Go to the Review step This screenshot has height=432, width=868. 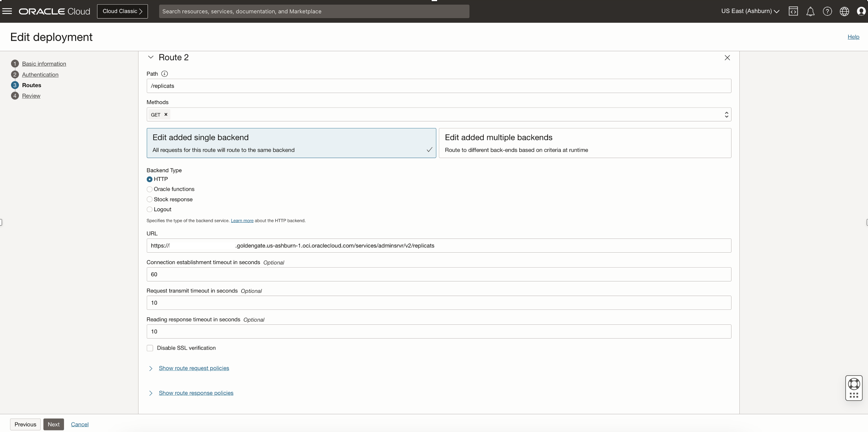tap(31, 96)
